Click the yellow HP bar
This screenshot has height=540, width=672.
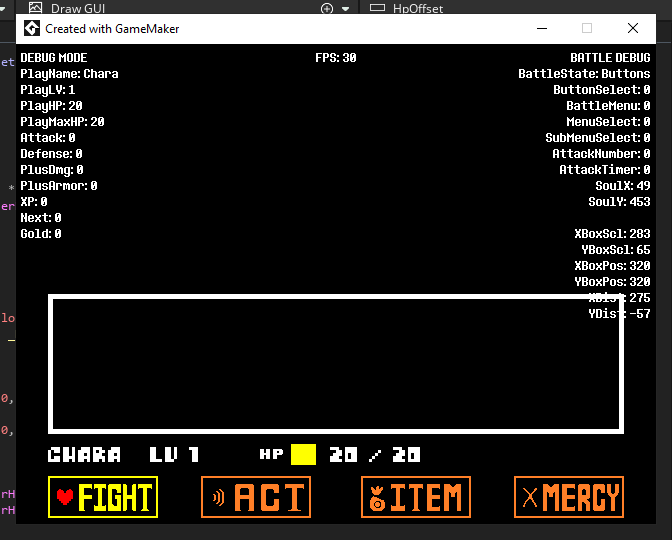click(303, 454)
